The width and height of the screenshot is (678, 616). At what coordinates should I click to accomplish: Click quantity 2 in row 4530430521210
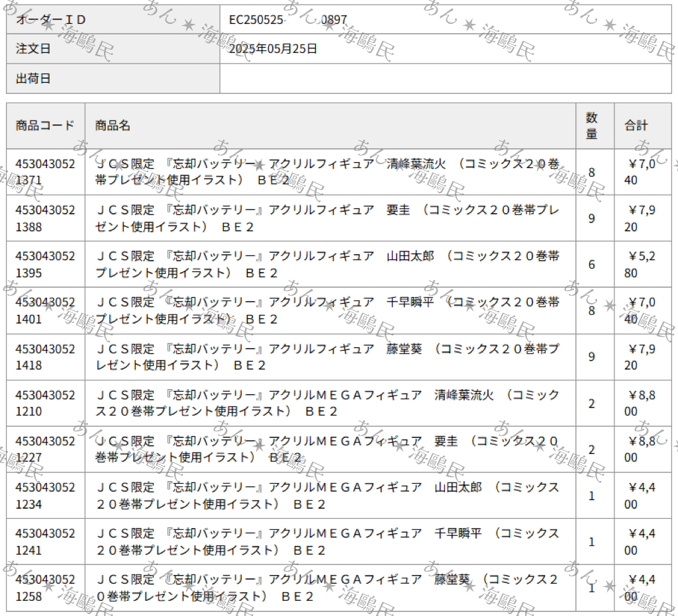(x=591, y=404)
